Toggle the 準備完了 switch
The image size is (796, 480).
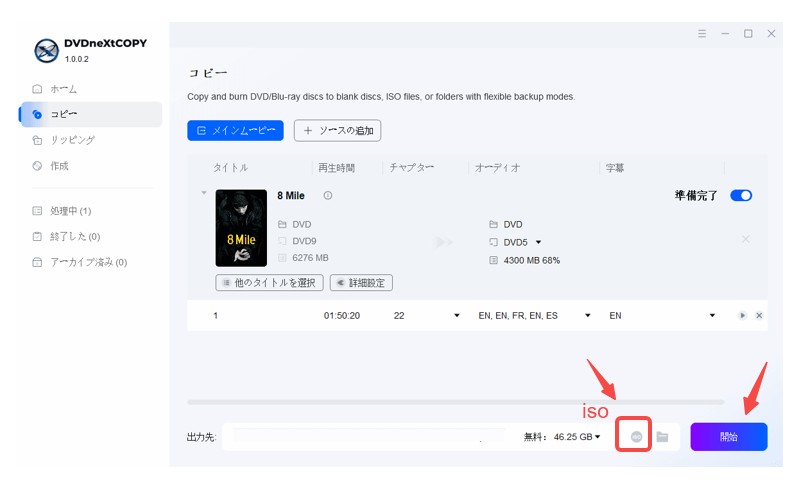pos(741,195)
